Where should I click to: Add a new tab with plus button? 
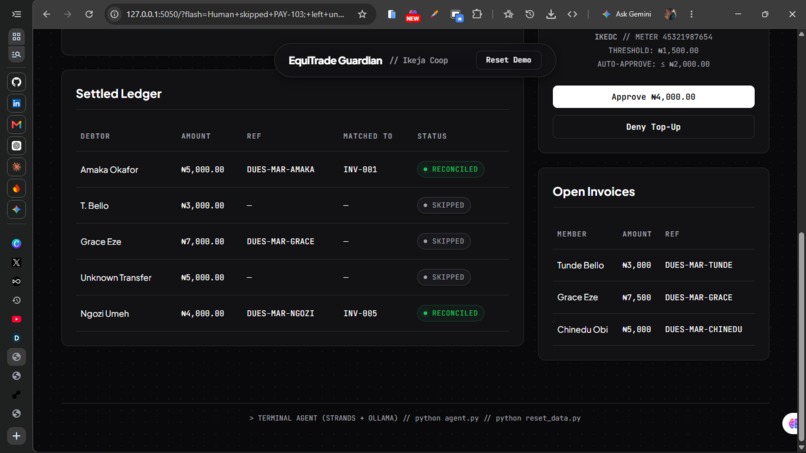(x=16, y=436)
